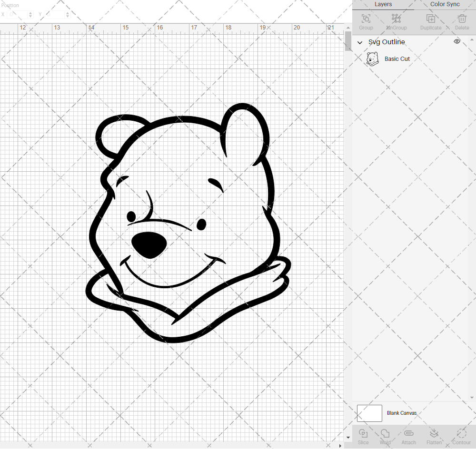
Task: Click the Weld tool icon
Action: click(385, 436)
